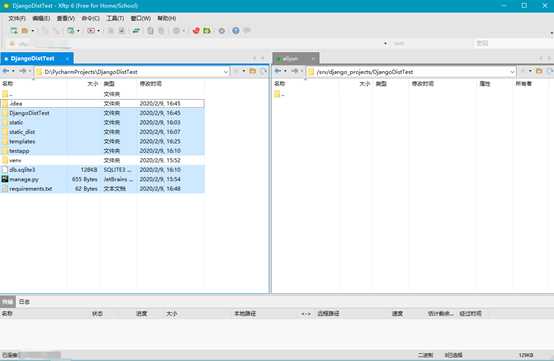Open the 编辑(E) menu
The height and width of the screenshot is (361, 554).
41,18
